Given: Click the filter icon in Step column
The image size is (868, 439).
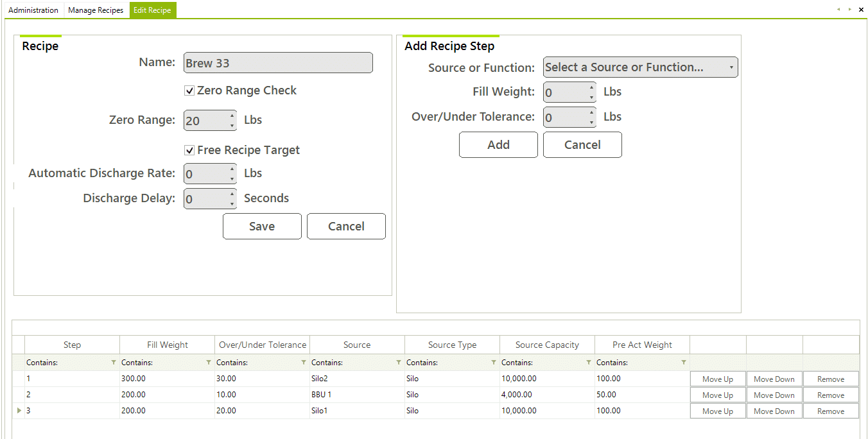Looking at the screenshot, I should pyautogui.click(x=114, y=363).
